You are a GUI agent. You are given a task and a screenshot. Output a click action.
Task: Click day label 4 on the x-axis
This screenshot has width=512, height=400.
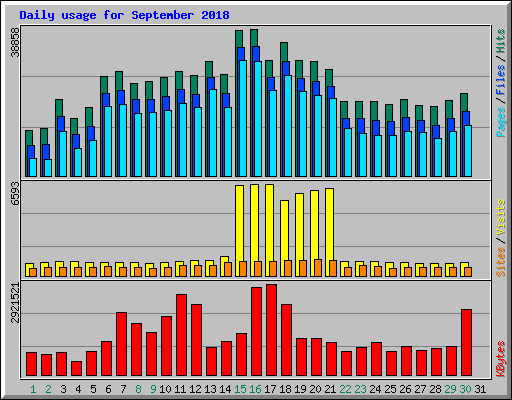pyautogui.click(x=78, y=389)
